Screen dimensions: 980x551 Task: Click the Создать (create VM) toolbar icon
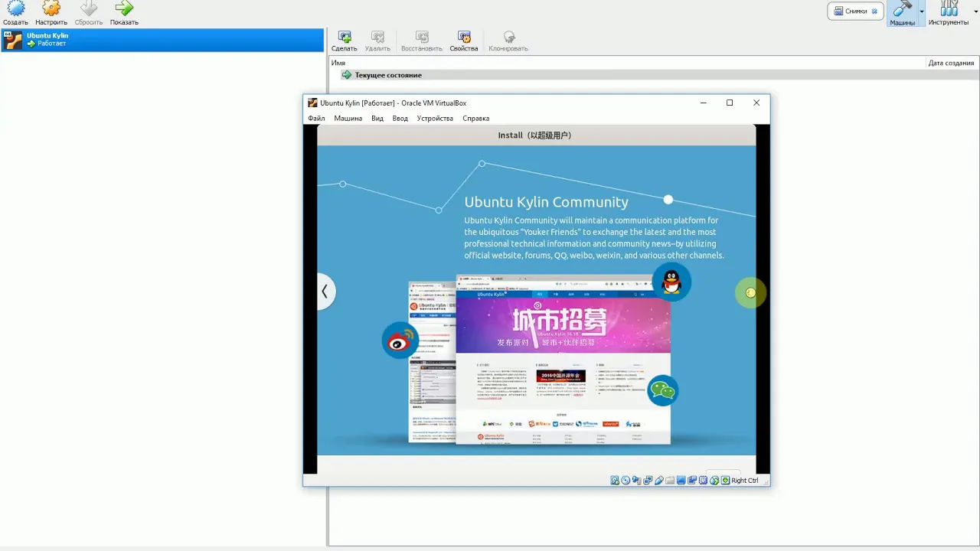point(15,8)
